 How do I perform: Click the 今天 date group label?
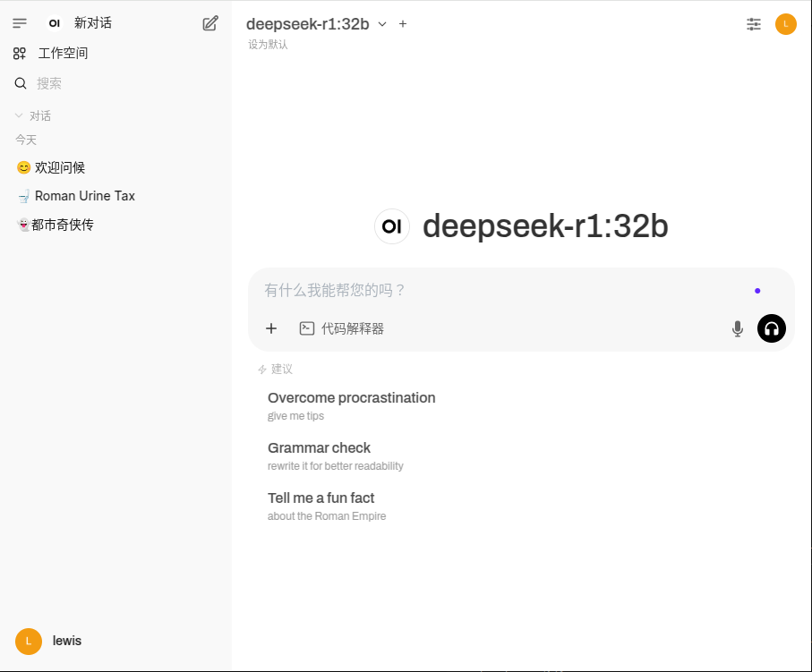click(x=26, y=140)
